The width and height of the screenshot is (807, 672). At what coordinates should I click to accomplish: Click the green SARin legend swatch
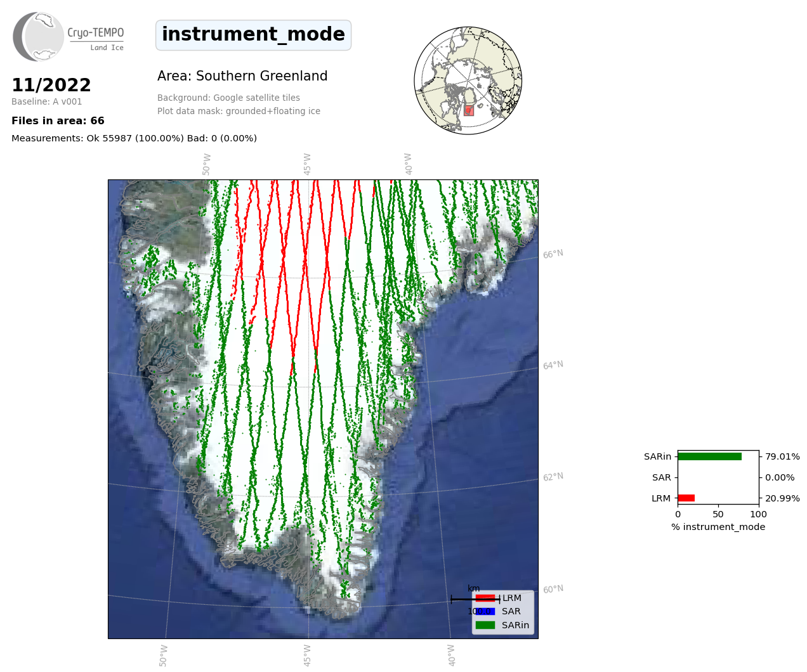pyautogui.click(x=485, y=625)
